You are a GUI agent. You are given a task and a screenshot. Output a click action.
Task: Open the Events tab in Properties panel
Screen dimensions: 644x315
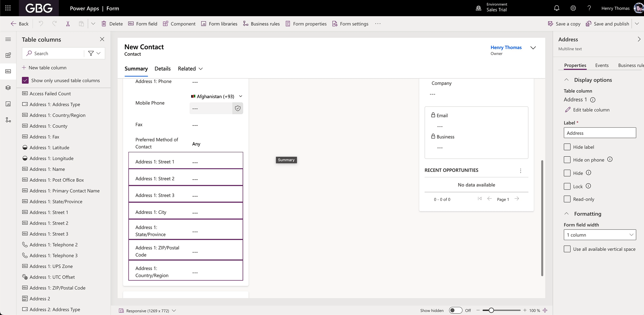602,65
